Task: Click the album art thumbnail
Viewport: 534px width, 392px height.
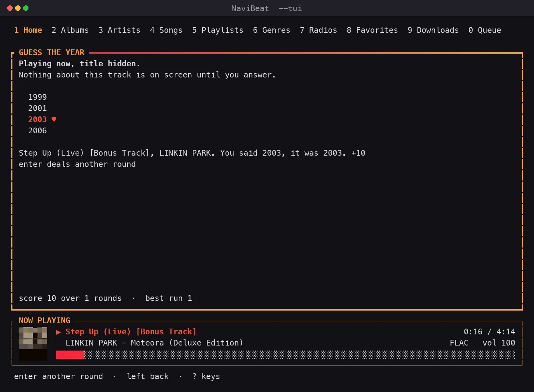Action: click(33, 343)
